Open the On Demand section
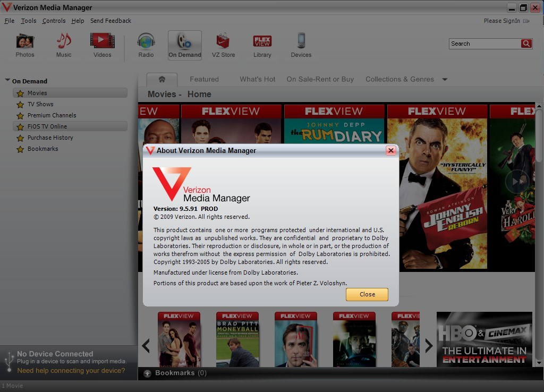This screenshot has height=392, width=544. pos(184,45)
